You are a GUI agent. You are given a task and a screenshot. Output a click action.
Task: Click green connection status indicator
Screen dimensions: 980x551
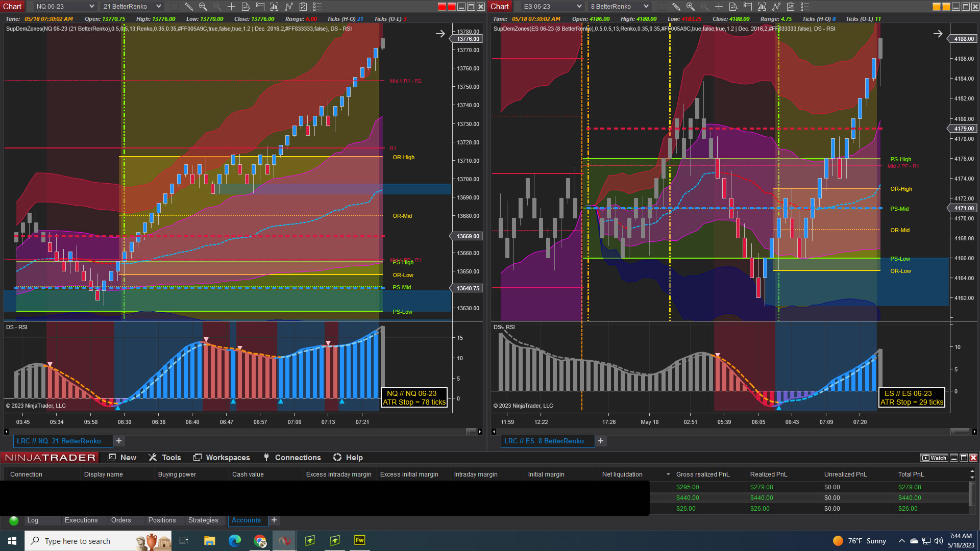[14, 520]
